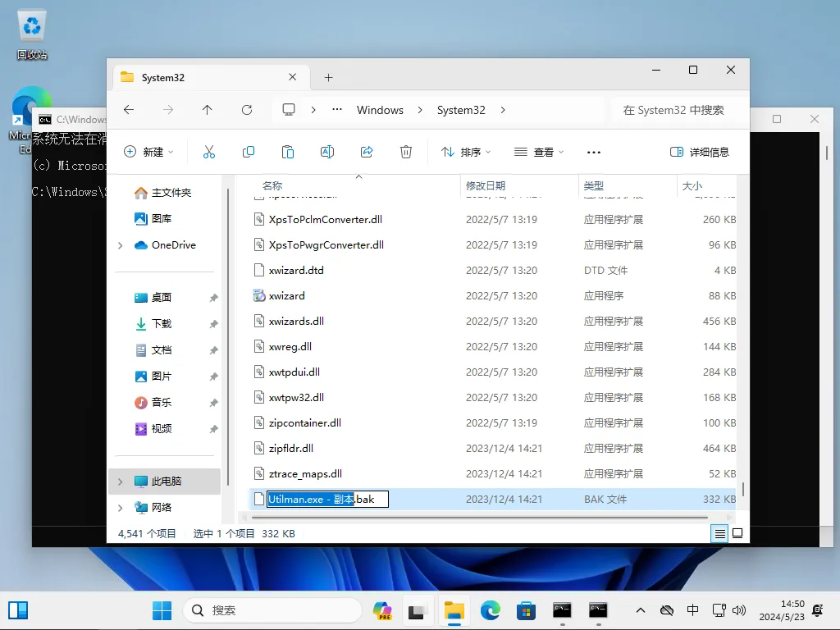Screen dimensions: 840x630
Task: Click the taskbar 搜索 search box
Action: [x=272, y=610]
